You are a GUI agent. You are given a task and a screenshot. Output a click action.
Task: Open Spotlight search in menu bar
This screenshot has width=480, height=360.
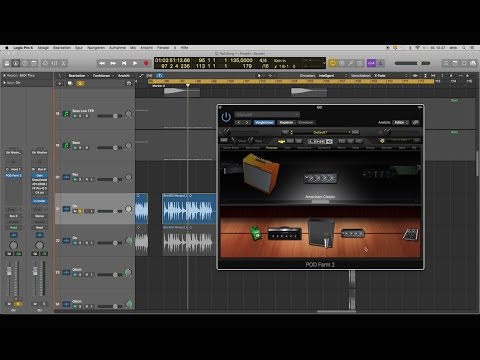(x=464, y=48)
